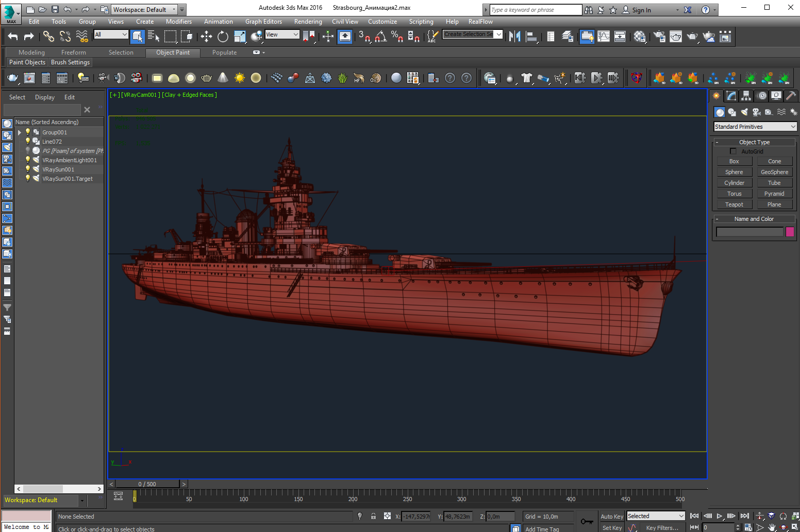Open Render Setup dialog
Image resolution: width=800 pixels, height=532 pixels.
point(659,36)
